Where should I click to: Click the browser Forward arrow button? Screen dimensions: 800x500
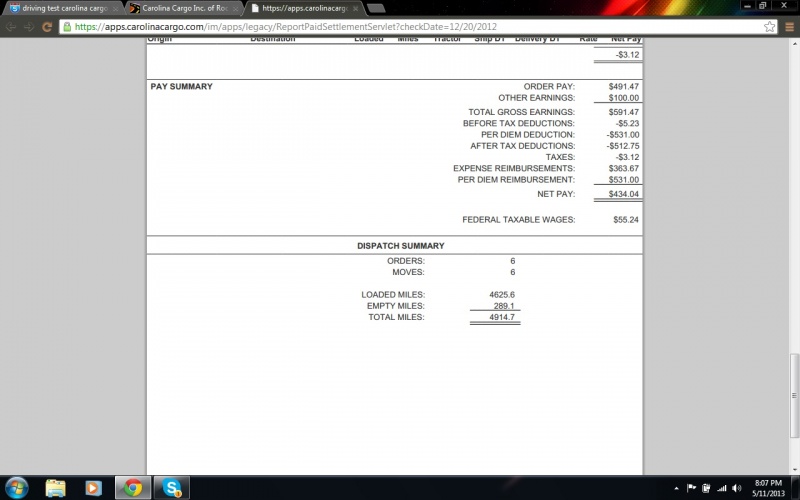(x=29, y=27)
